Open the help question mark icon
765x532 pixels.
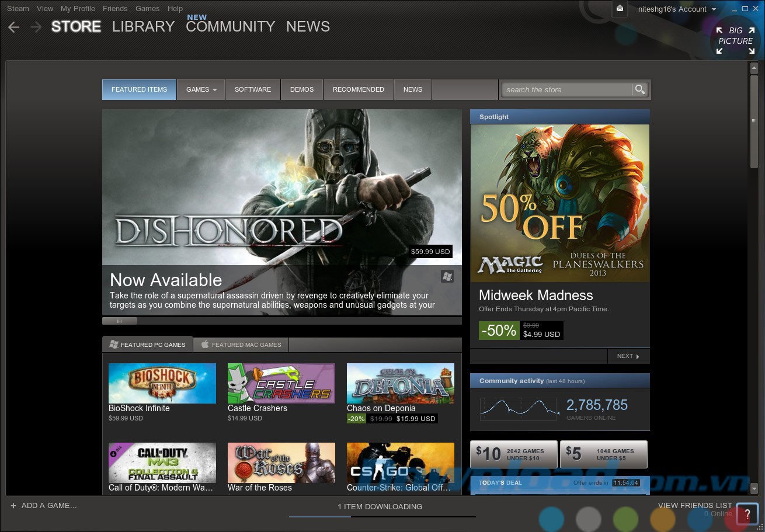(747, 514)
